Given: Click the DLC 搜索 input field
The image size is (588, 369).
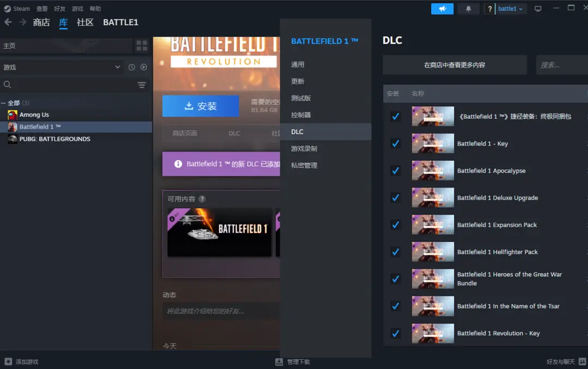Looking at the screenshot, I should point(562,65).
